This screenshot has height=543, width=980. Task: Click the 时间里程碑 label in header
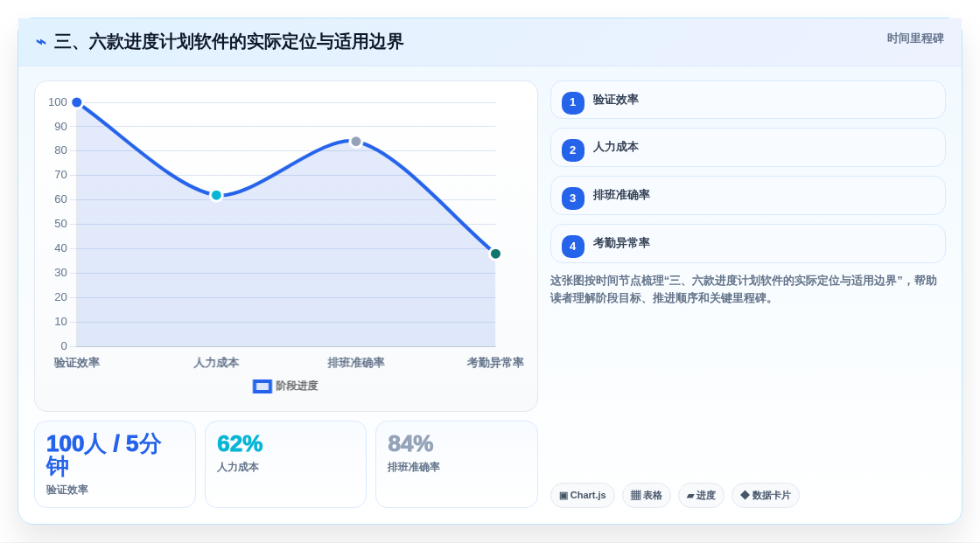tap(915, 38)
